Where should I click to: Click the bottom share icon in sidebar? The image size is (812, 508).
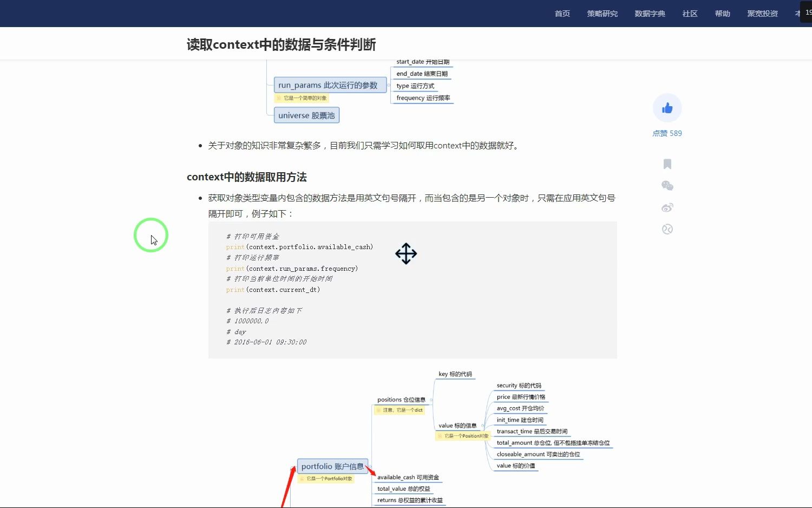point(667,229)
